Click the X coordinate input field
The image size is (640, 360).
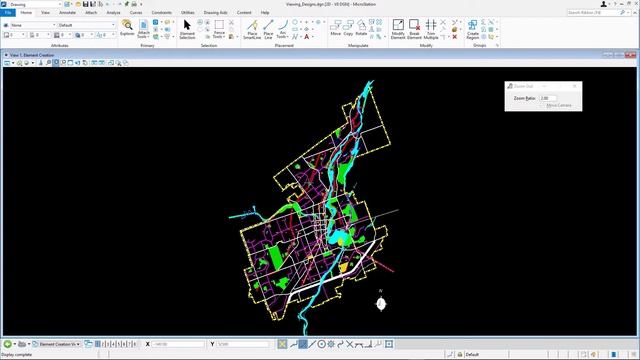point(178,344)
